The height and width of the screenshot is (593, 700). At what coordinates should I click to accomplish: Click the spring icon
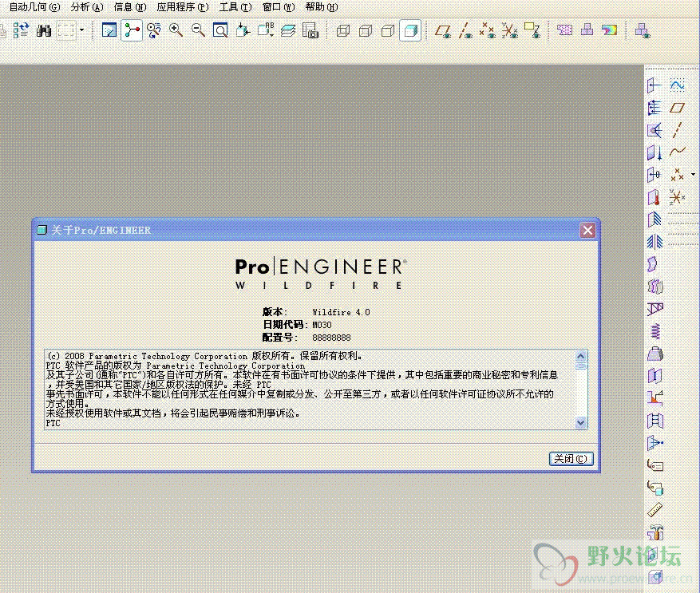click(x=655, y=331)
